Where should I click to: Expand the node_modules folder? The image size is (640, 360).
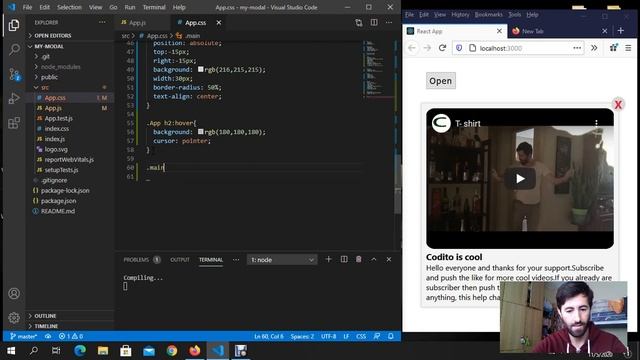tap(60, 67)
